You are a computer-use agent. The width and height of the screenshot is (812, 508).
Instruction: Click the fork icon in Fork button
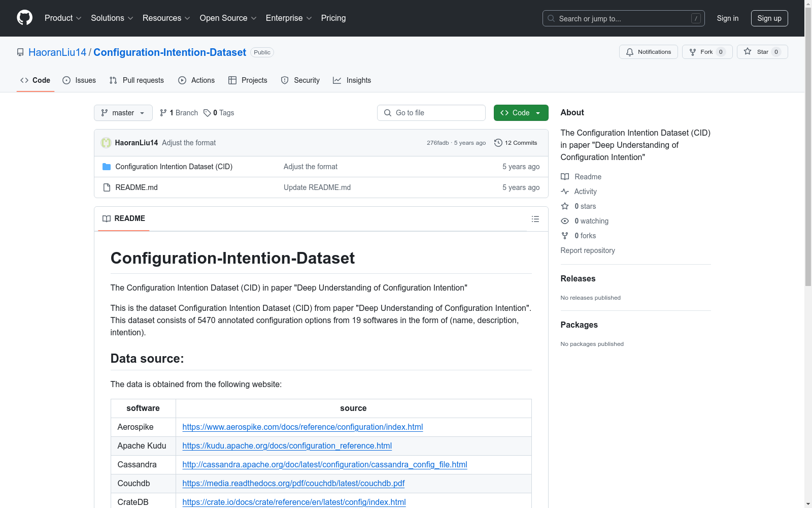[693, 52]
